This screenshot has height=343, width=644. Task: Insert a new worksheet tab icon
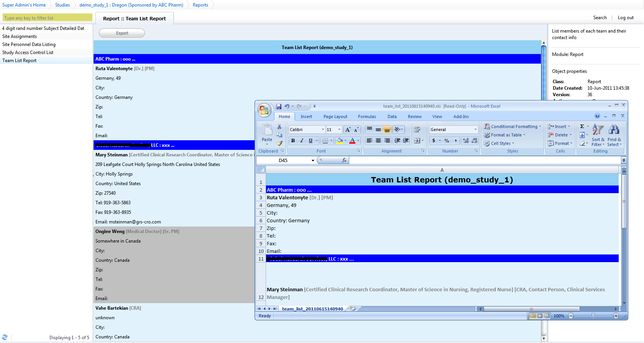[x=353, y=309]
